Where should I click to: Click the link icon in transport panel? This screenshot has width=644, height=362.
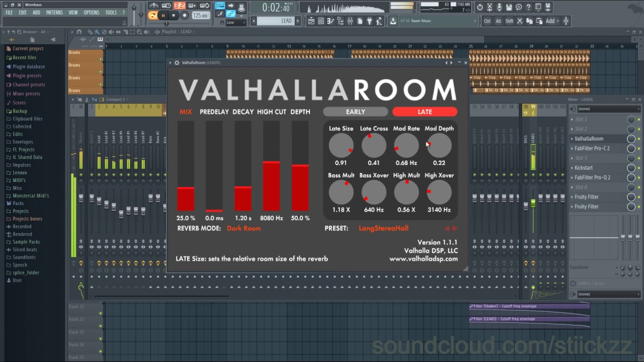[x=230, y=14]
